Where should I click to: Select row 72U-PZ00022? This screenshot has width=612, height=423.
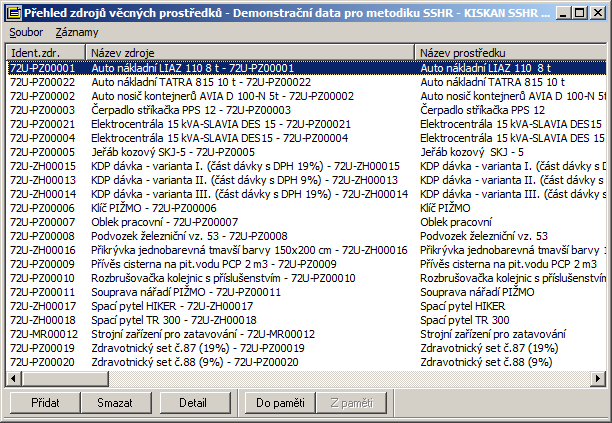pyautogui.click(x=306, y=82)
